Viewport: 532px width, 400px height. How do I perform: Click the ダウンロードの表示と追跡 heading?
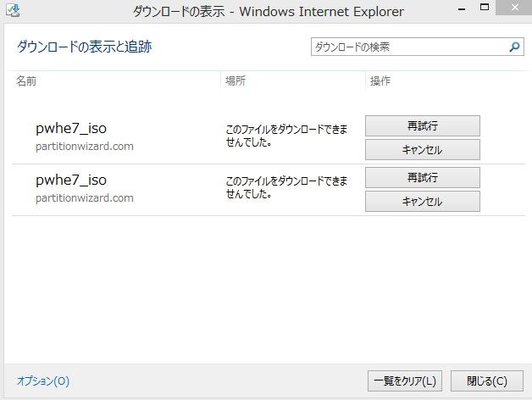coord(84,47)
